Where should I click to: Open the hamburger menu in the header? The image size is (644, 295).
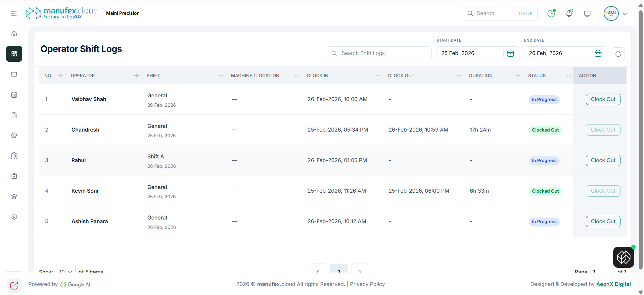(13, 13)
